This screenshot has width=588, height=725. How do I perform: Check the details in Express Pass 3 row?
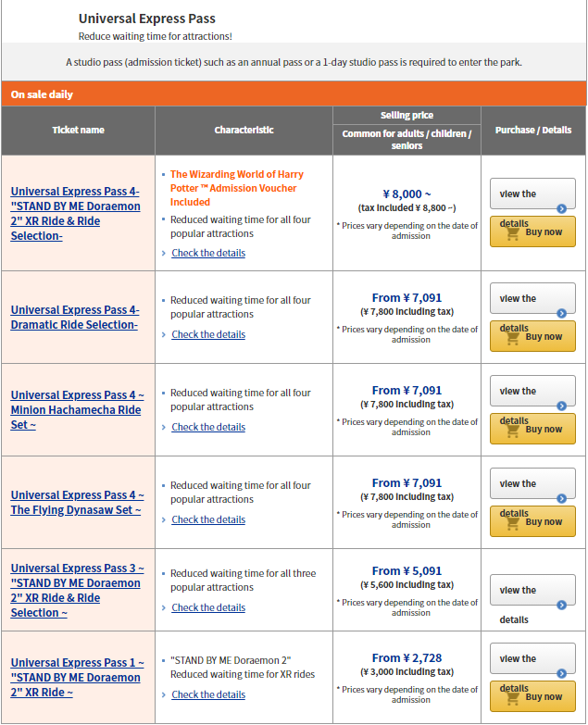point(208,607)
